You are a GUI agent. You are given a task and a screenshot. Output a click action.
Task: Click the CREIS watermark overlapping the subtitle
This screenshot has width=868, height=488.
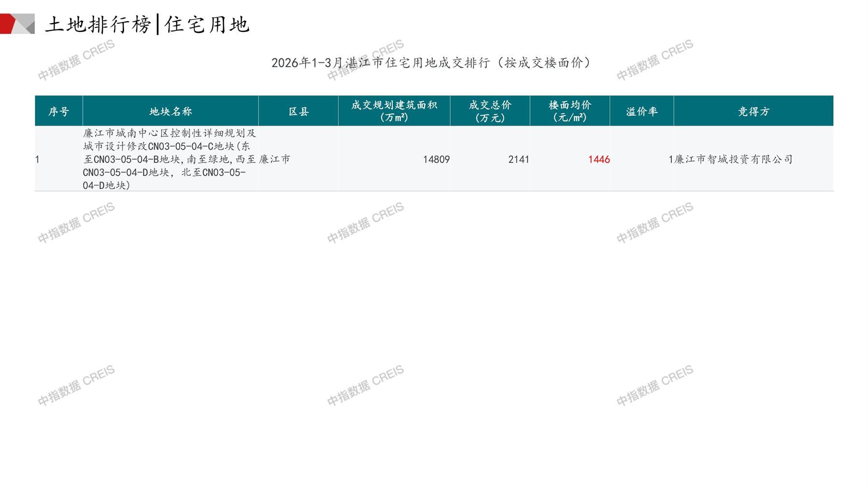pos(365,60)
